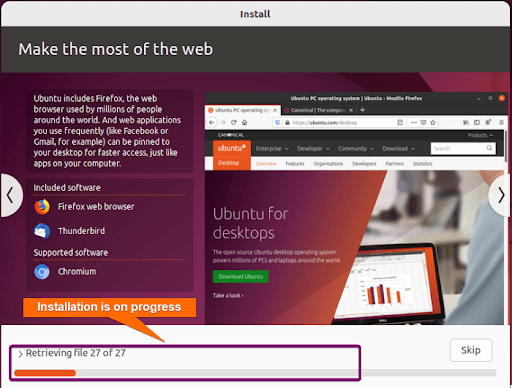Click the Search field on ubuntu.com
Image resolution: width=512 pixels, height=388 pixels.
click(463, 148)
